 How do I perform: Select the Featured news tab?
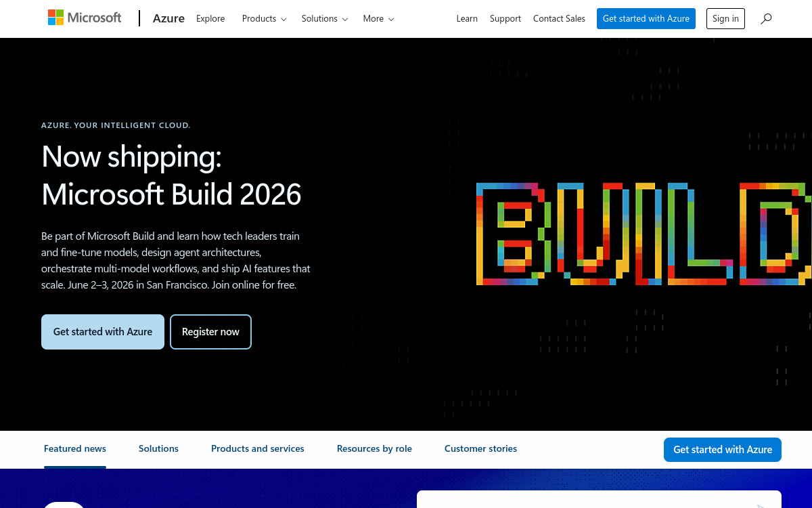(75, 449)
